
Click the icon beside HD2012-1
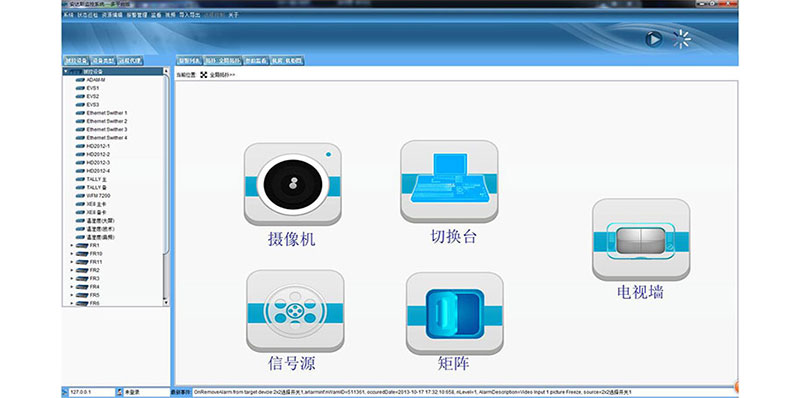coord(80,146)
